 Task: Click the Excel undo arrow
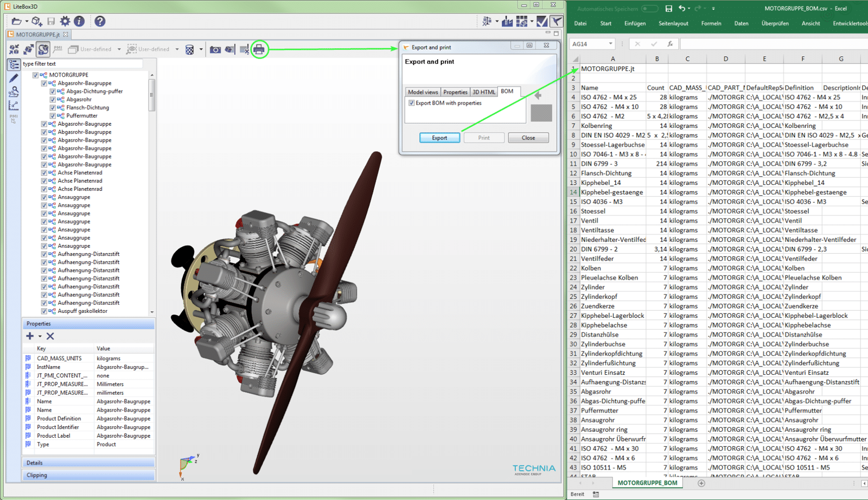click(x=682, y=9)
